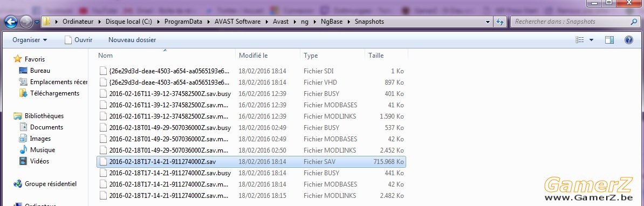644x206 pixels.
Task: Select the 2016-02-18T01-49-29 .sav.busy file
Action: click(251, 128)
